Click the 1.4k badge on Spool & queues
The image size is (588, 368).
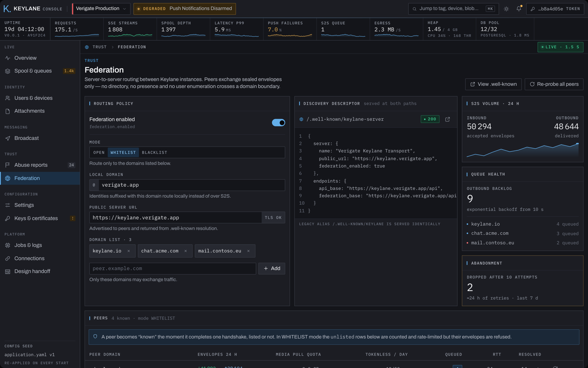[69, 71]
